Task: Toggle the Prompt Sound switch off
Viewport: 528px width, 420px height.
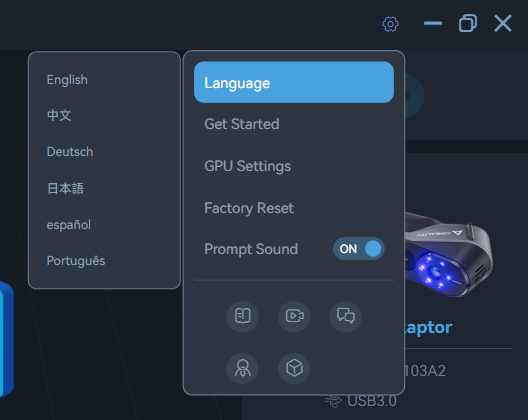Action: (359, 249)
